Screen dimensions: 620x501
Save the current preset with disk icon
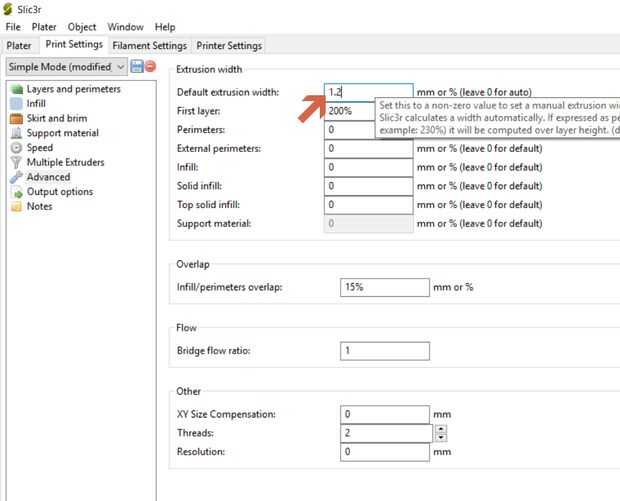(x=137, y=66)
